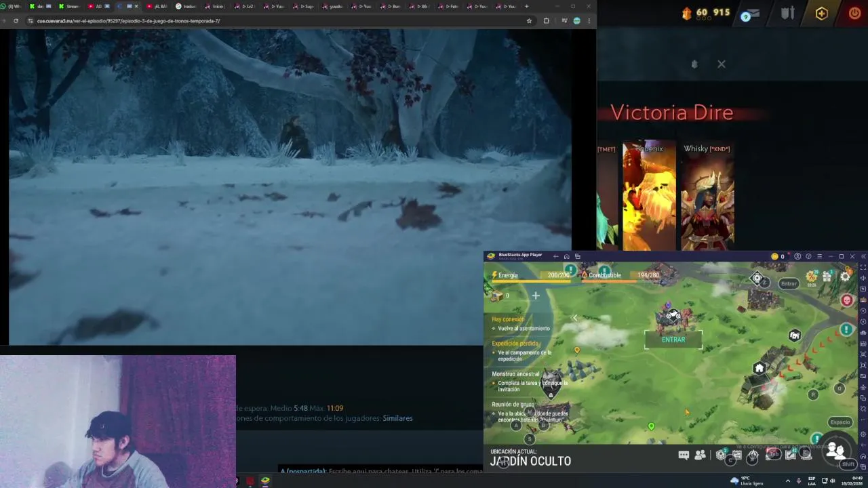Image resolution: width=868 pixels, height=488 pixels.
Task: Open BlueStacks help question mark icon
Action: pyautogui.click(x=808, y=256)
